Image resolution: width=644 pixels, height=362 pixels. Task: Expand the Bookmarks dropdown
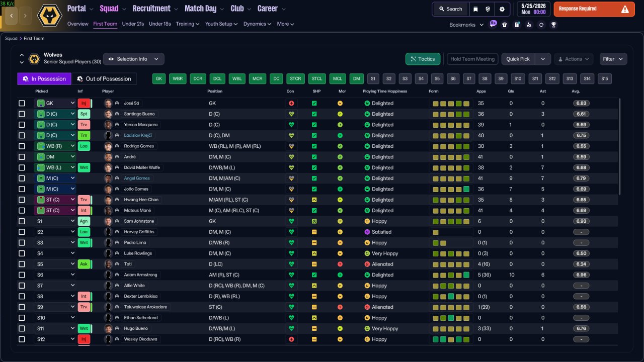pyautogui.click(x=466, y=25)
